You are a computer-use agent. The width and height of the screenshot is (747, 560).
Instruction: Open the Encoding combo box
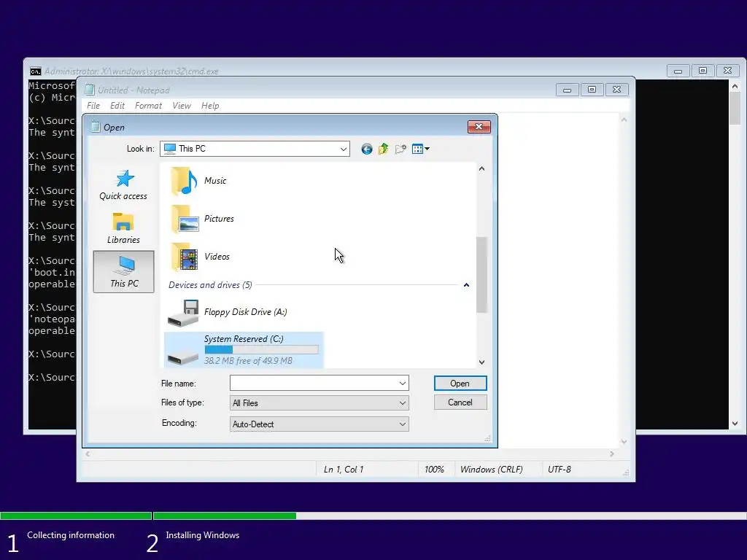coord(320,424)
